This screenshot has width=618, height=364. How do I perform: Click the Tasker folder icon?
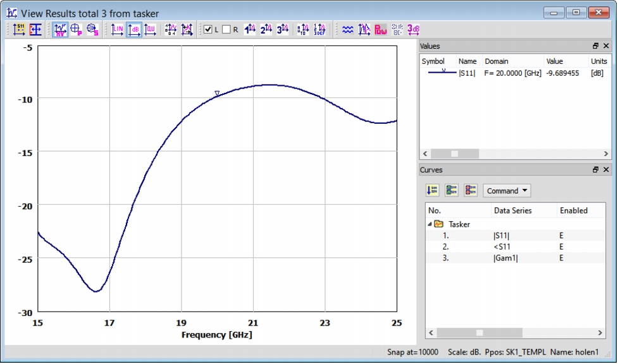pyautogui.click(x=438, y=224)
